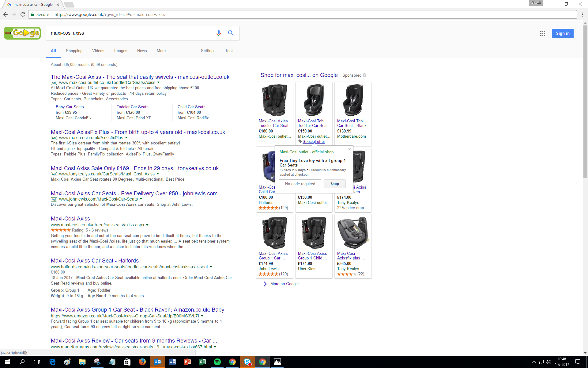Click the Google doodle logo
This screenshot has height=368, width=588.
pos(22,33)
